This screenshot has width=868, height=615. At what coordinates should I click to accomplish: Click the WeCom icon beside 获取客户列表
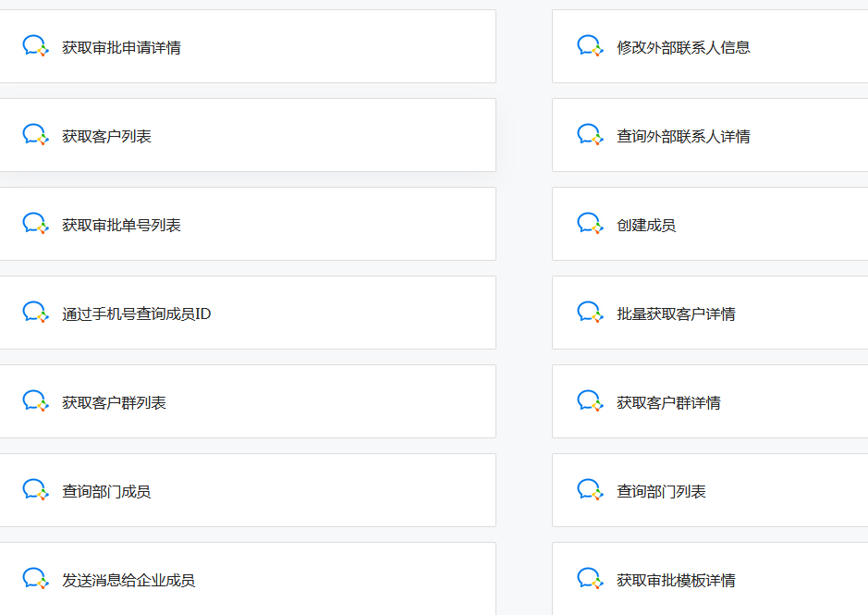[x=35, y=135]
